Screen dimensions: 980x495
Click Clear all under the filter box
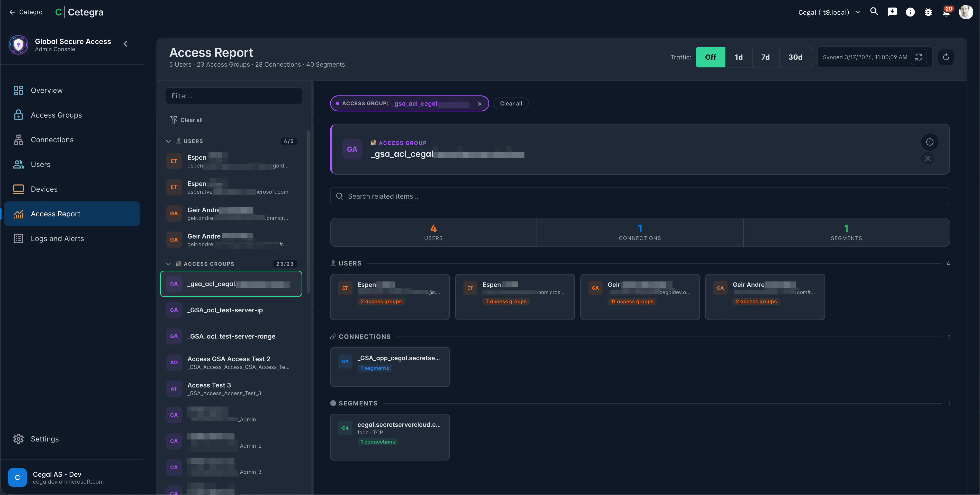pos(186,120)
